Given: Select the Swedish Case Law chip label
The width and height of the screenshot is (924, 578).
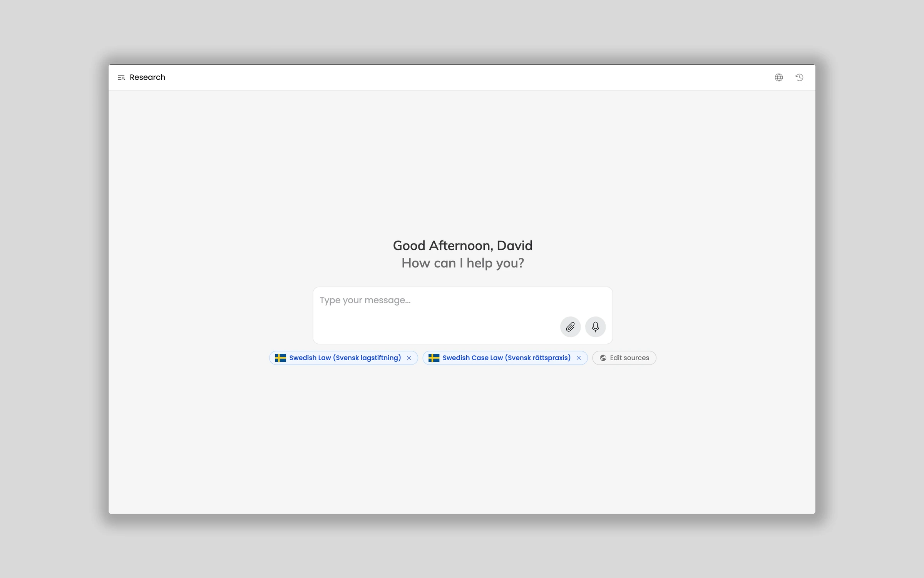Looking at the screenshot, I should coord(506,358).
